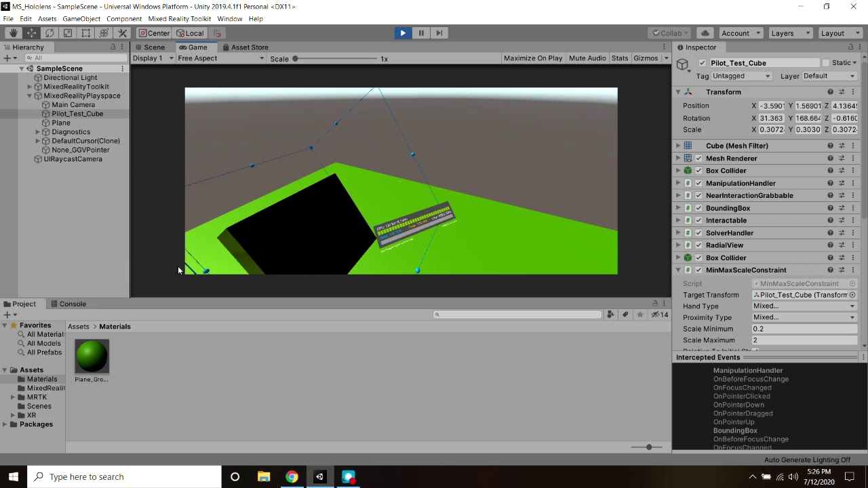Select the Rotate tool
This screenshot has height=488, width=868.
click(x=50, y=33)
